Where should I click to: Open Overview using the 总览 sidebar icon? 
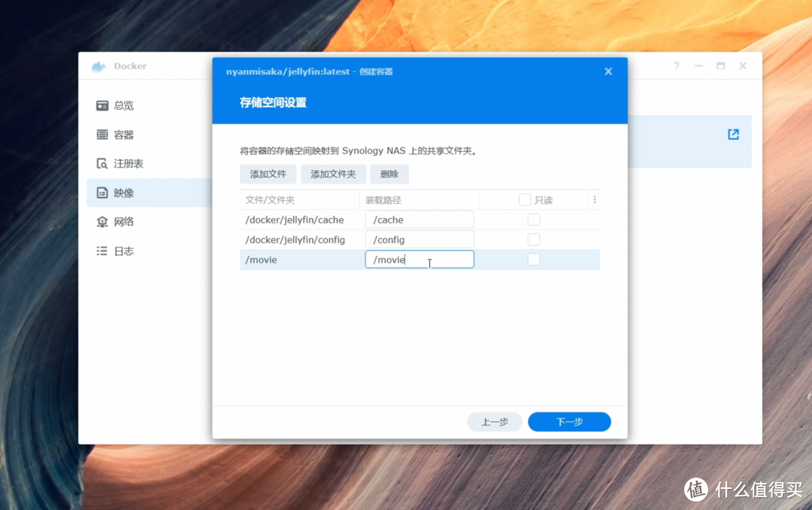pyautogui.click(x=102, y=105)
